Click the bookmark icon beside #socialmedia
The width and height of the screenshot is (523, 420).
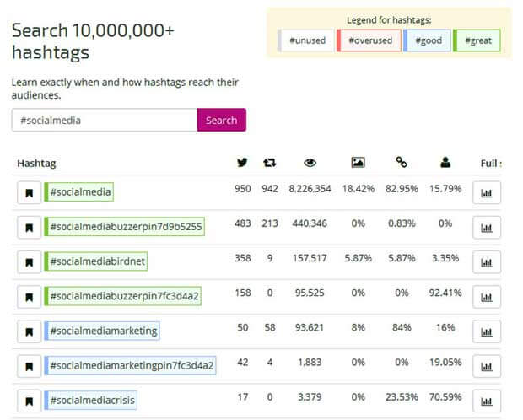coord(29,192)
